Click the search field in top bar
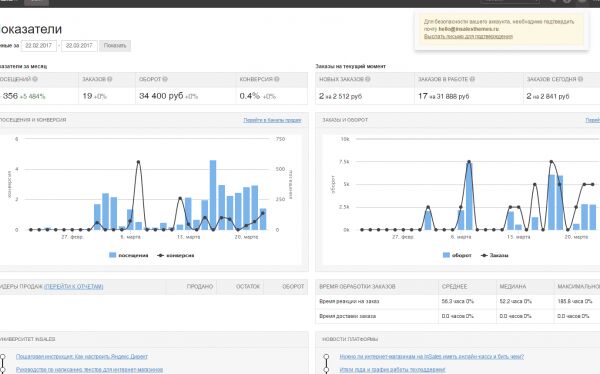 (510, 1)
